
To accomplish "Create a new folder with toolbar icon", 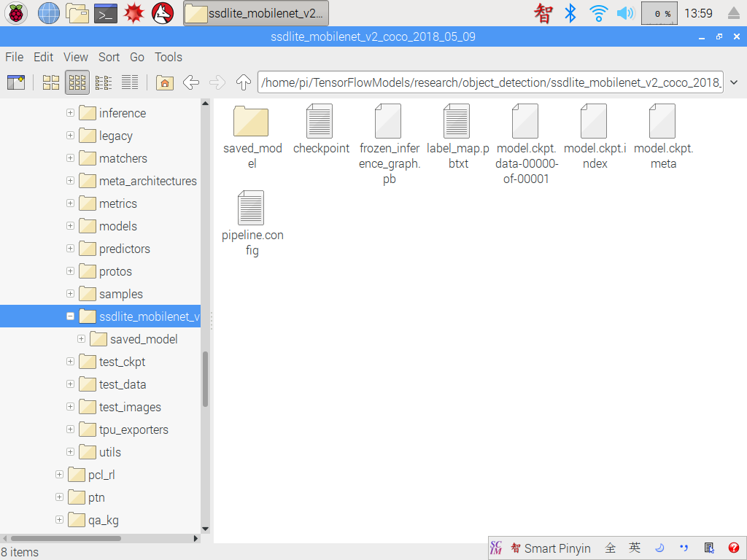I will coord(16,82).
